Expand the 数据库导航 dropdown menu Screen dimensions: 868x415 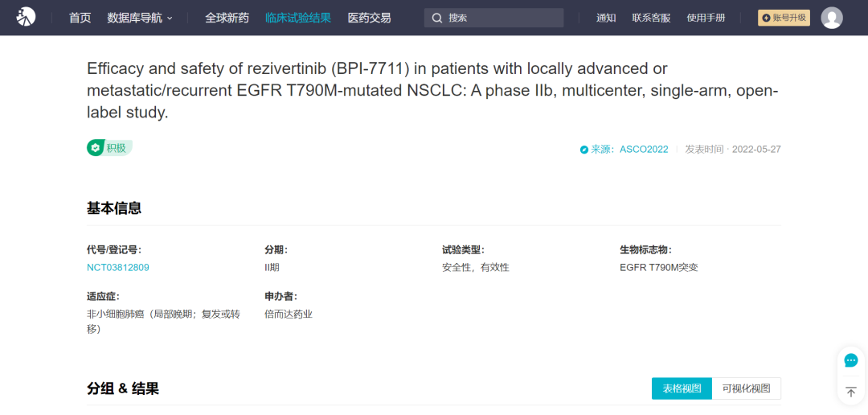(140, 18)
